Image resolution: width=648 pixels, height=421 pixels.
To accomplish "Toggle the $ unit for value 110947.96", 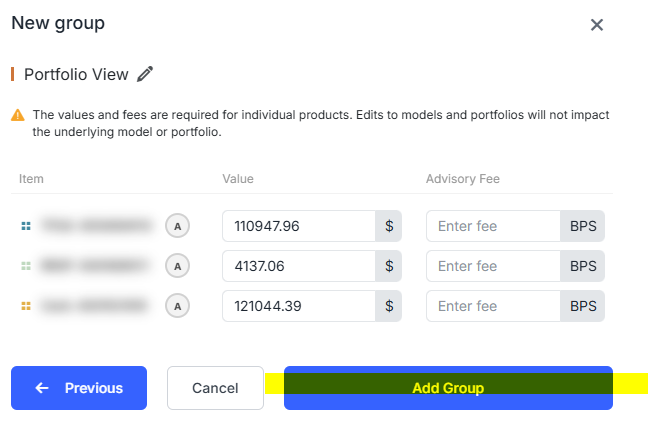I will coord(389,226).
